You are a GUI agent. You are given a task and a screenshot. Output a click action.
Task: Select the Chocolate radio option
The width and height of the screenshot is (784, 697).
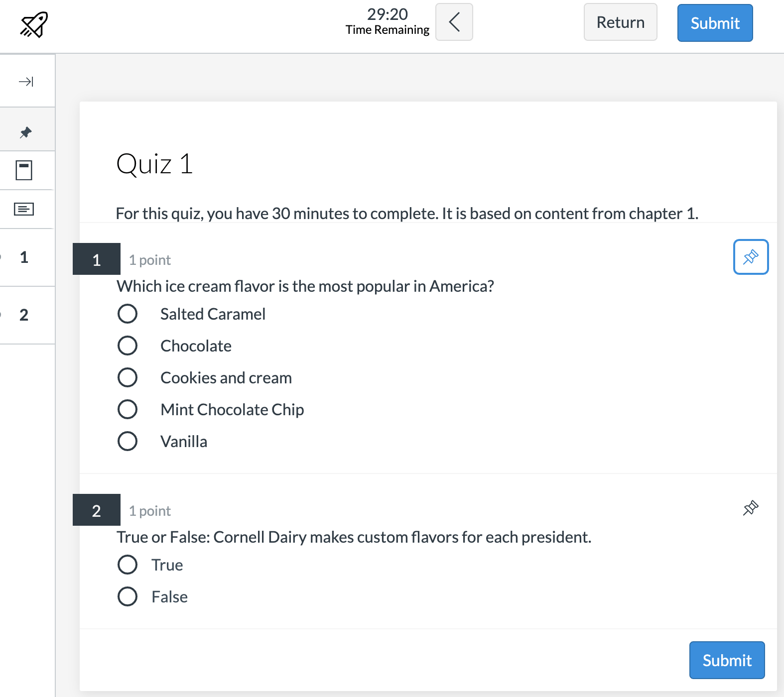click(128, 346)
